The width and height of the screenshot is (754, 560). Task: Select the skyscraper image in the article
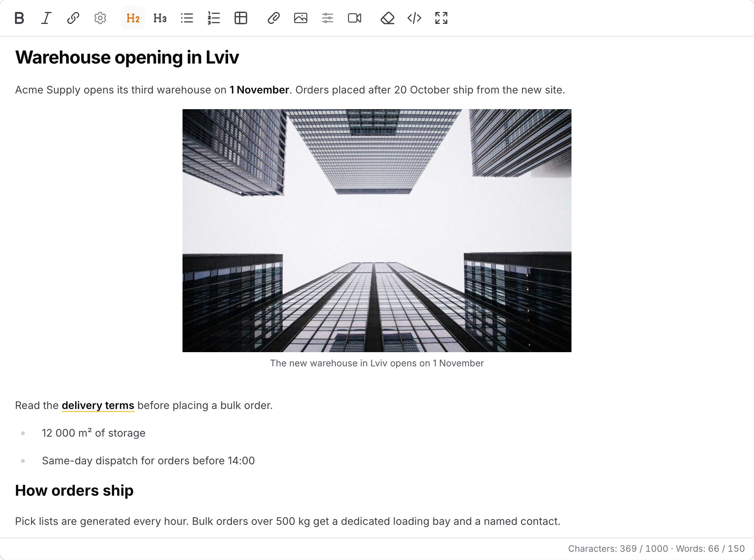click(377, 230)
